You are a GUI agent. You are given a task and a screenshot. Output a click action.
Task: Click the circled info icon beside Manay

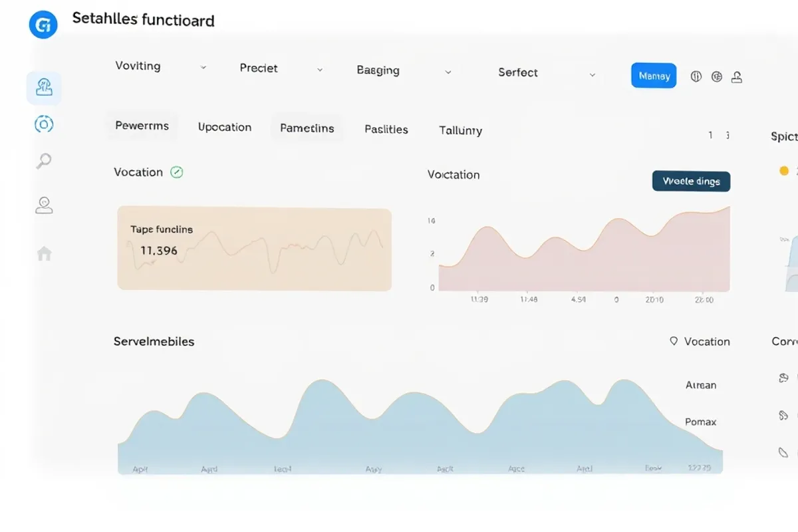(696, 76)
